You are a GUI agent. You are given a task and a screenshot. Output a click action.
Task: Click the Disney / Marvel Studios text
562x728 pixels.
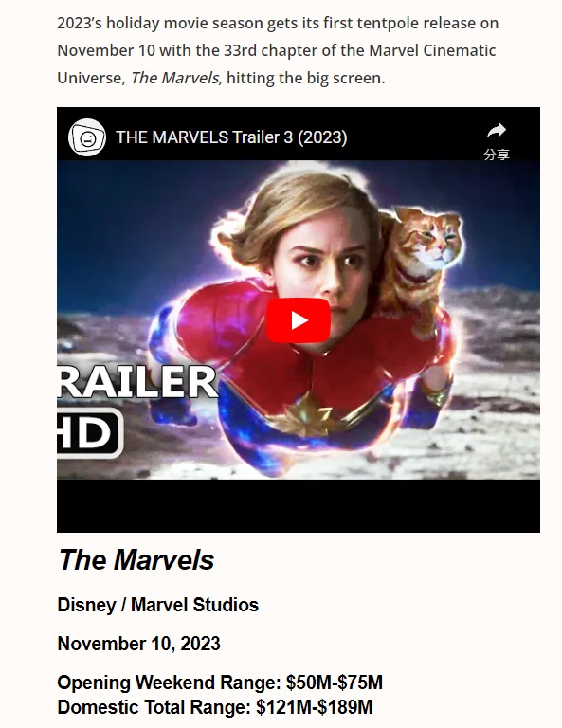click(x=157, y=605)
